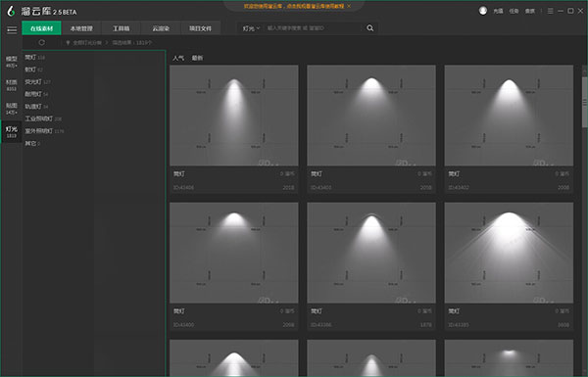Click the results scrollbar thumb

[x=585, y=102]
